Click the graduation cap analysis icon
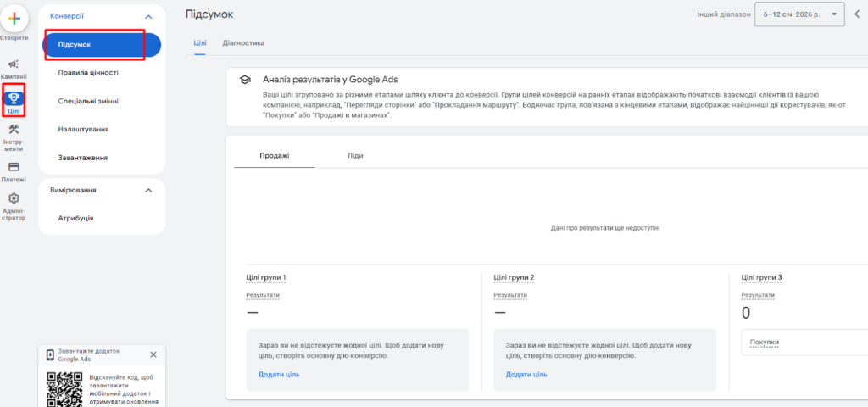Screen dimensions: 868x407 [x=245, y=79]
